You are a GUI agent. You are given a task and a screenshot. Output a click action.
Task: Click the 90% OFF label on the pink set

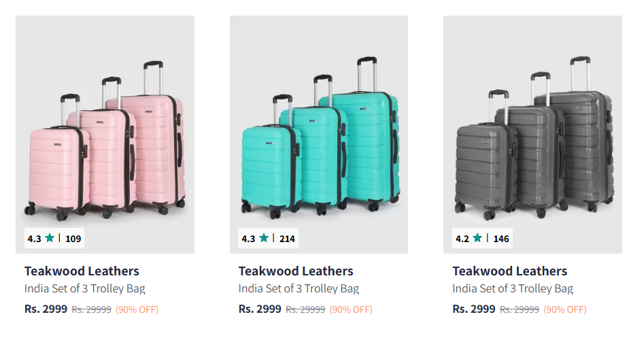(x=137, y=309)
